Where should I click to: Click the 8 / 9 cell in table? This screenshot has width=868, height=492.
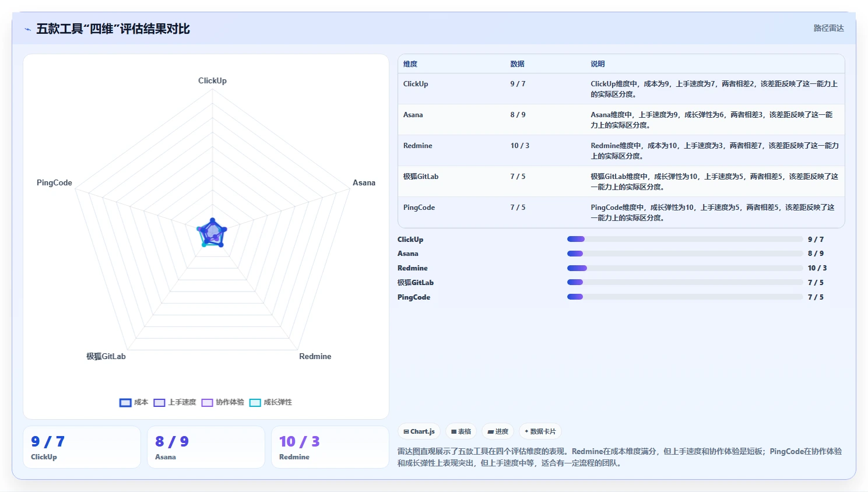(518, 115)
